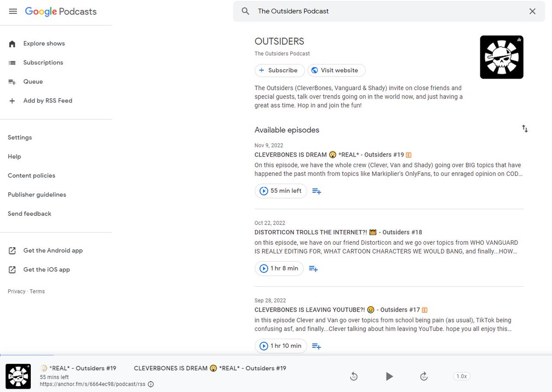Click the Sep 28, 2022 date
Image resolution: width=552 pixels, height=392 pixels.
point(270,300)
